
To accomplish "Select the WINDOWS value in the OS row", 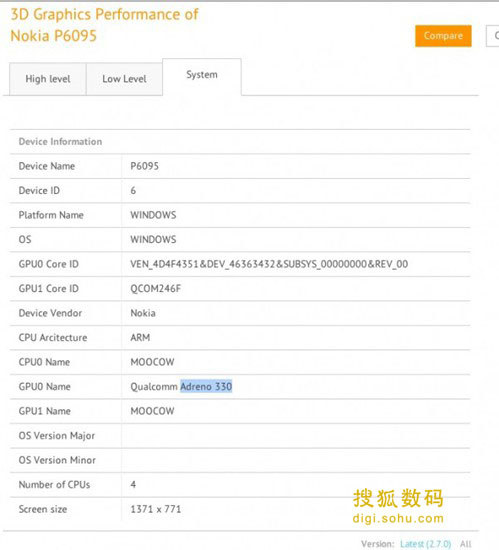I will click(153, 240).
